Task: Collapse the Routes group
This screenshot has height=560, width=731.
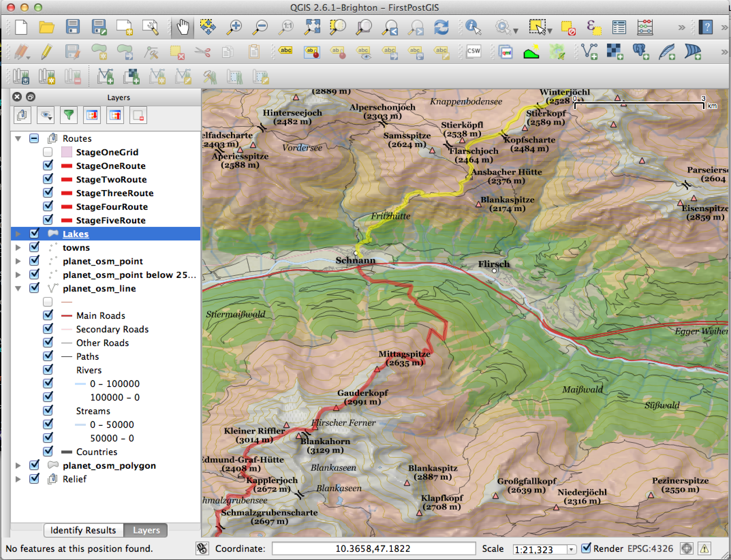Action: (18, 138)
